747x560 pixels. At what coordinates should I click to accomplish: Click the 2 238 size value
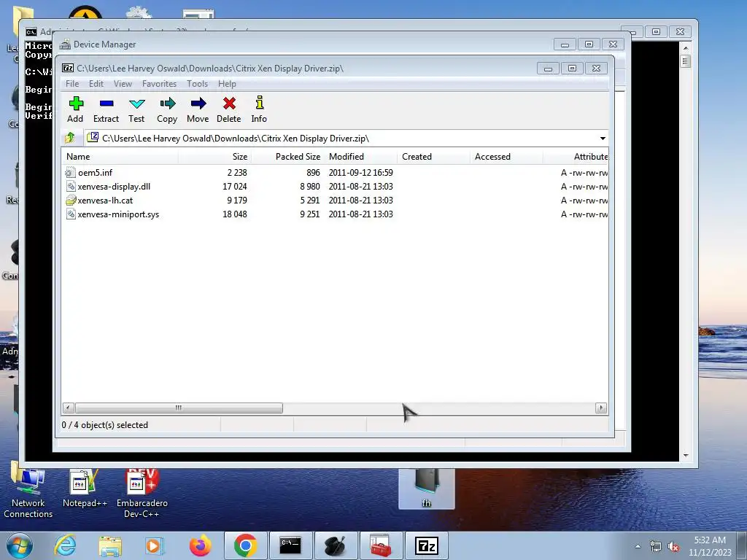coord(237,172)
